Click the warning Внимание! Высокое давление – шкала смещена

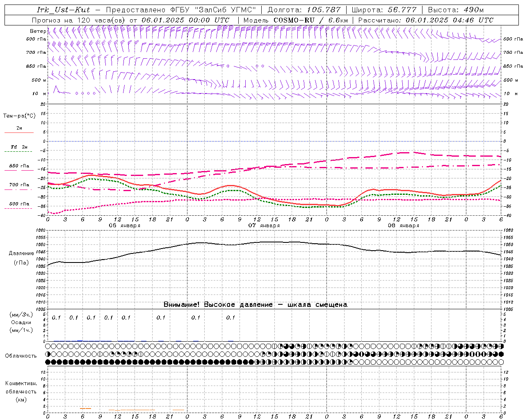[255, 304]
